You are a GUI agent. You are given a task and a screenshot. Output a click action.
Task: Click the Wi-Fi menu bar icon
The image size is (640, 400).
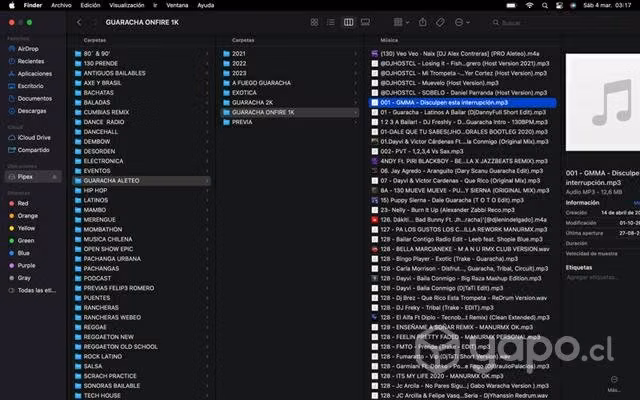(x=529, y=5)
